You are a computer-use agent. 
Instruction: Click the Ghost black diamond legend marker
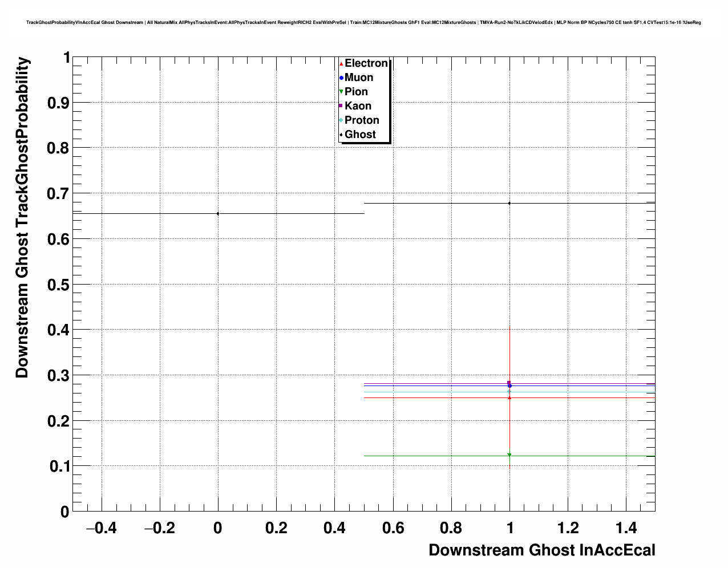click(341, 135)
